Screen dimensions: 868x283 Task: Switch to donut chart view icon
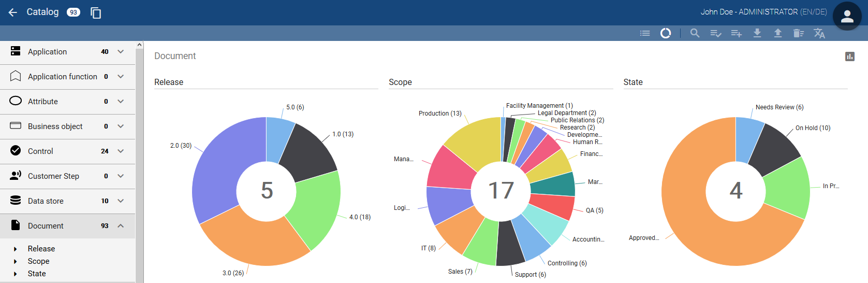point(666,33)
